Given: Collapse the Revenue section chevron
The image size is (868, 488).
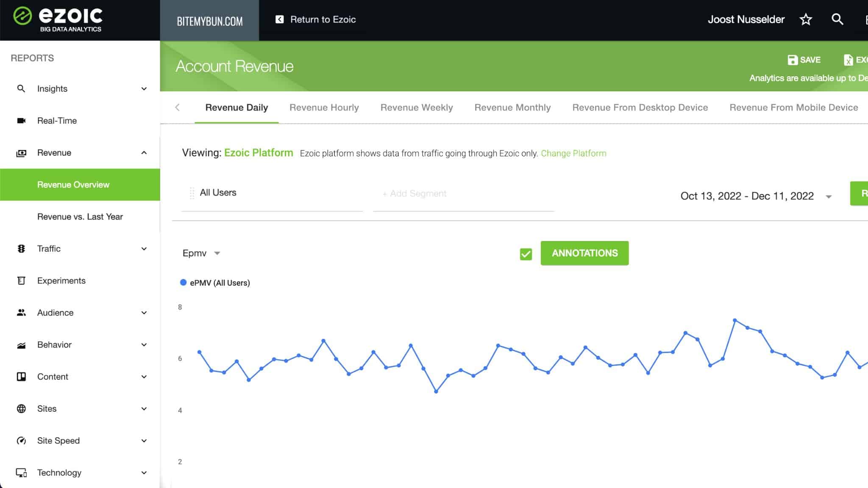Looking at the screenshot, I should coord(144,152).
